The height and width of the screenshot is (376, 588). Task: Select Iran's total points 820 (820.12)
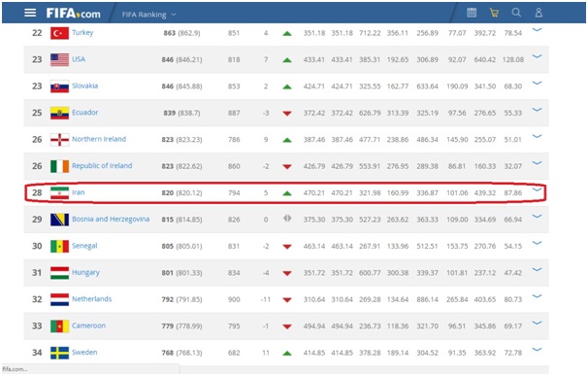(x=181, y=193)
